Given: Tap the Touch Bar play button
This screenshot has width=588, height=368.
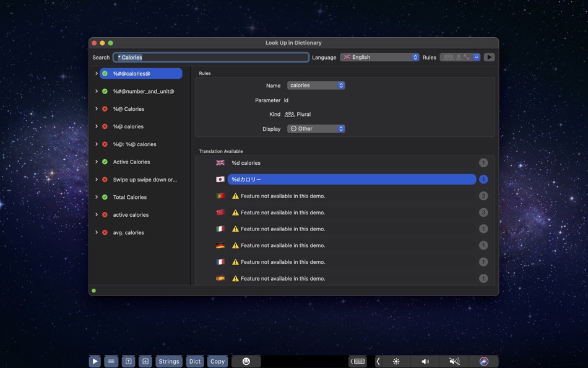Looking at the screenshot, I should pos(95,361).
